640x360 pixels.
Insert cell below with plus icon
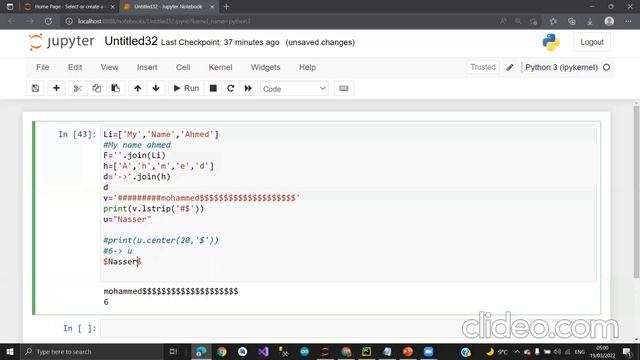[56, 88]
